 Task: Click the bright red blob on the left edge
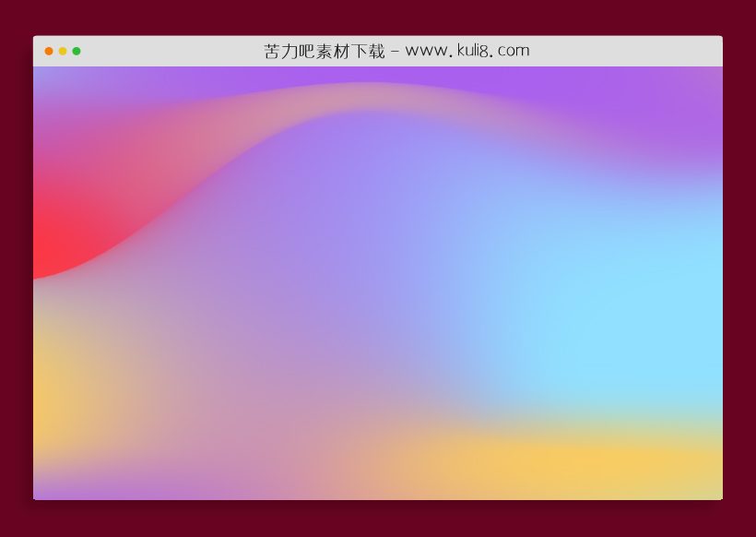tap(55, 240)
